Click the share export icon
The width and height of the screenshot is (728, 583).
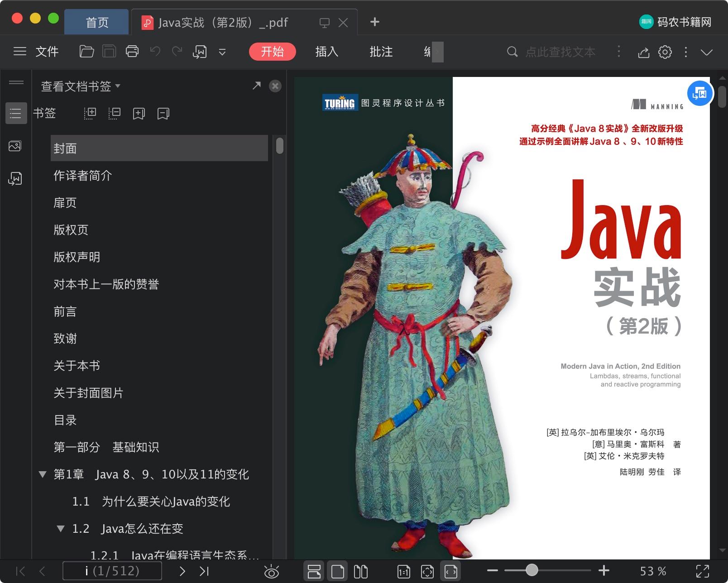point(643,52)
